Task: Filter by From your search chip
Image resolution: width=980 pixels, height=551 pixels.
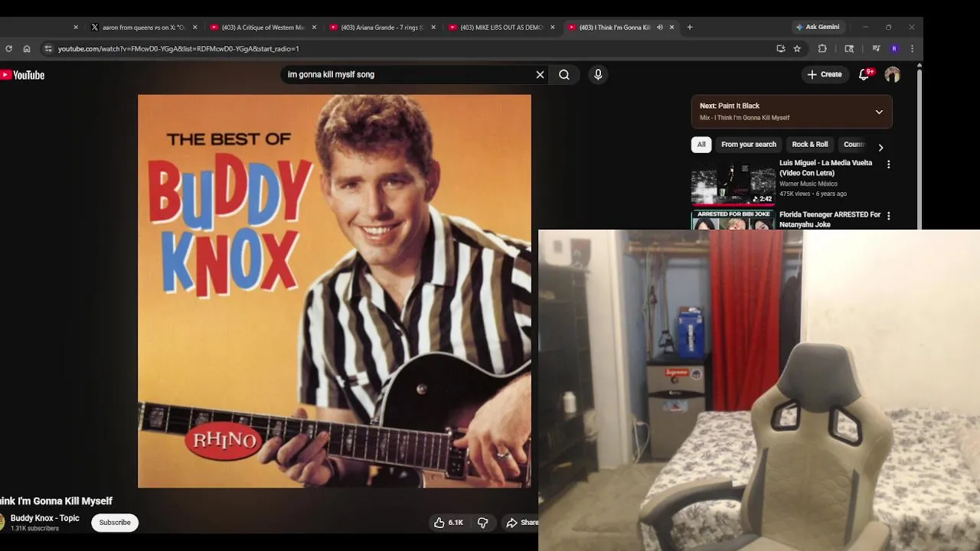Action: [x=749, y=145]
